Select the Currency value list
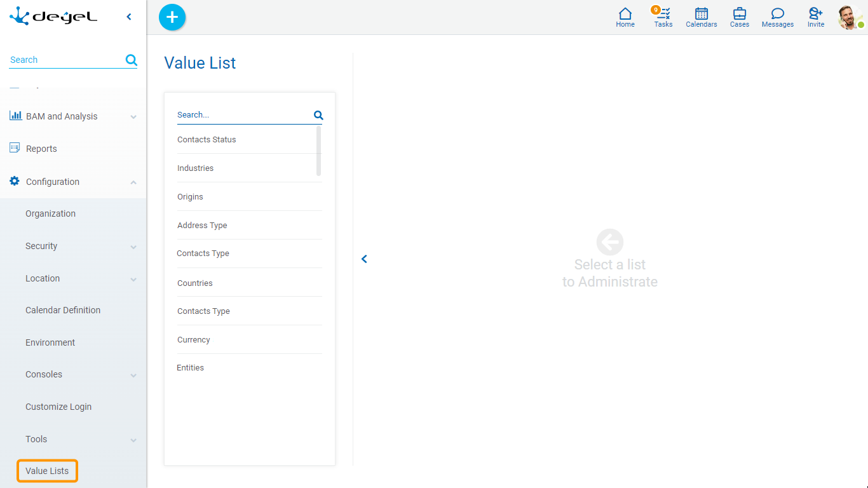The image size is (868, 488). [x=194, y=340]
